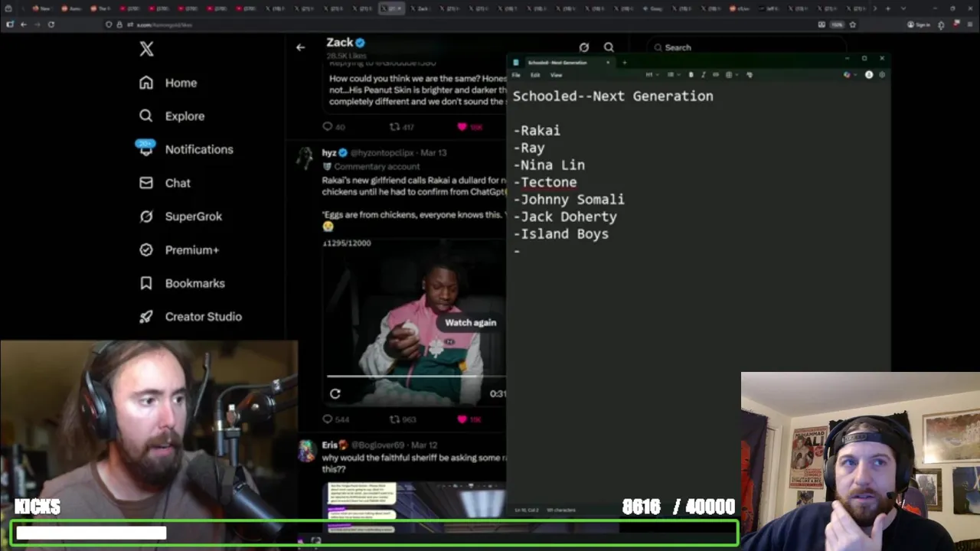The image size is (980, 551).
Task: Click the line "-Johnny Somali" in Notepad
Action: tap(569, 200)
